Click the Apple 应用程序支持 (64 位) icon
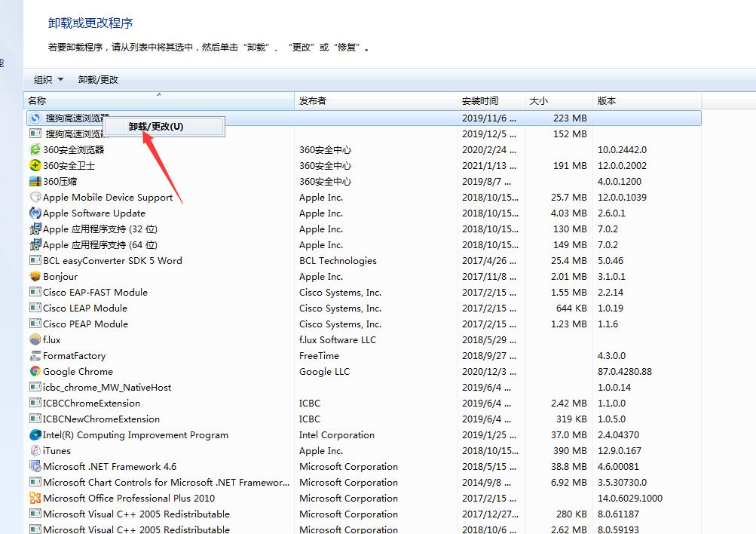Image resolution: width=756 pixels, height=534 pixels. coord(35,244)
